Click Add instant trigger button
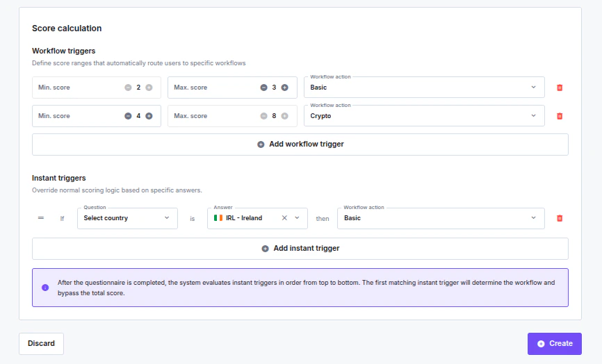 click(300, 249)
